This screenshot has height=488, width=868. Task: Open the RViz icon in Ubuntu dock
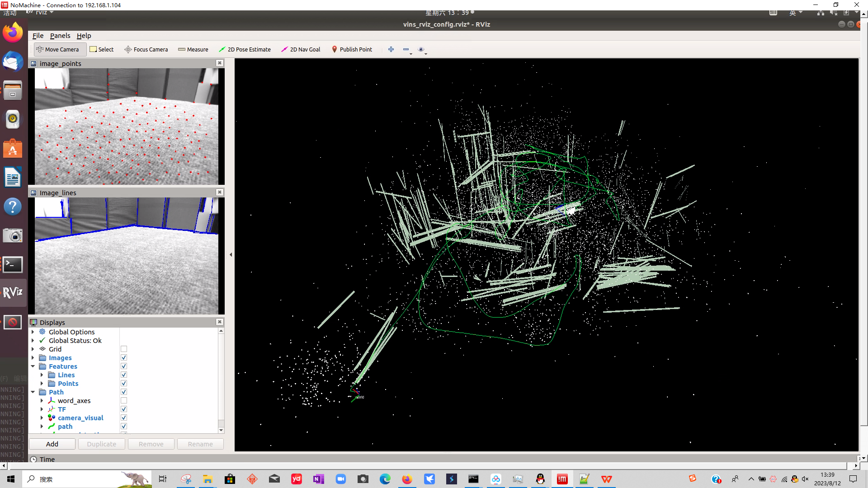pos(13,293)
